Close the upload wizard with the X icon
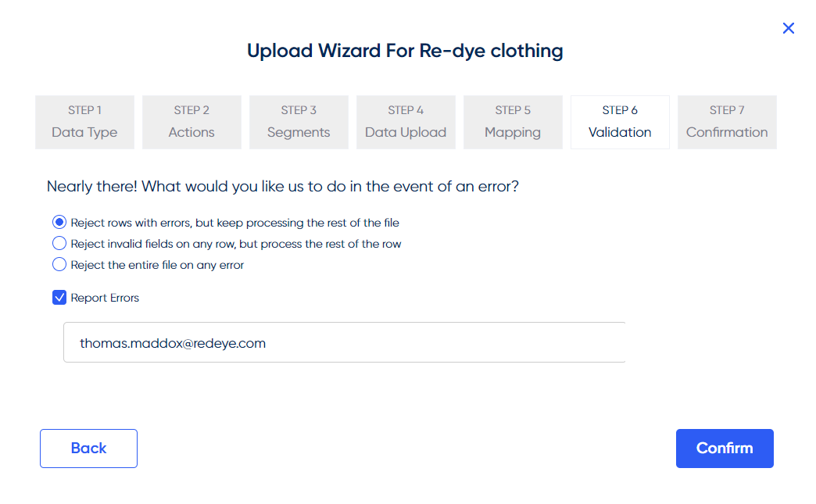 (x=789, y=28)
